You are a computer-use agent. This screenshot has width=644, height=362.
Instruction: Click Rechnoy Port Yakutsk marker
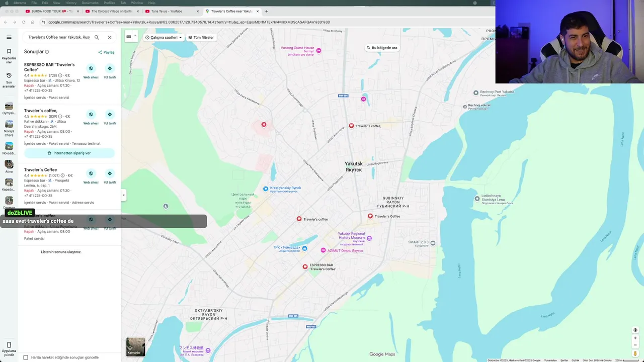click(x=476, y=93)
